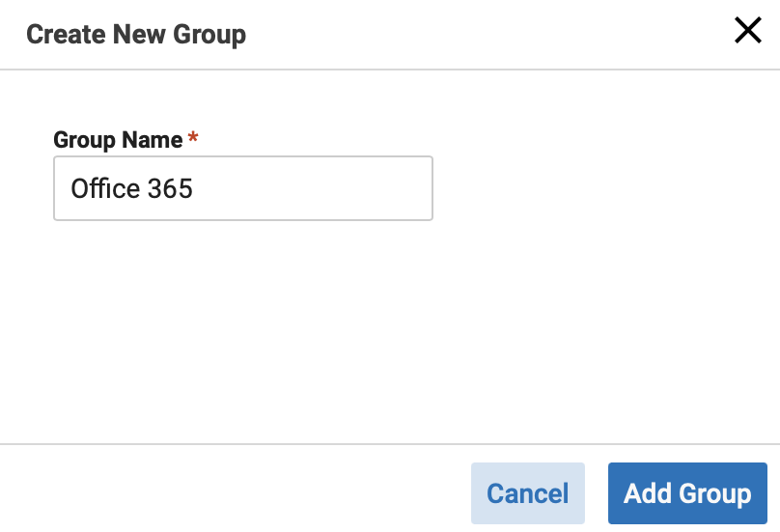The height and width of the screenshot is (532, 780).
Task: Dismiss dialog using the top-right X
Action: point(748,30)
